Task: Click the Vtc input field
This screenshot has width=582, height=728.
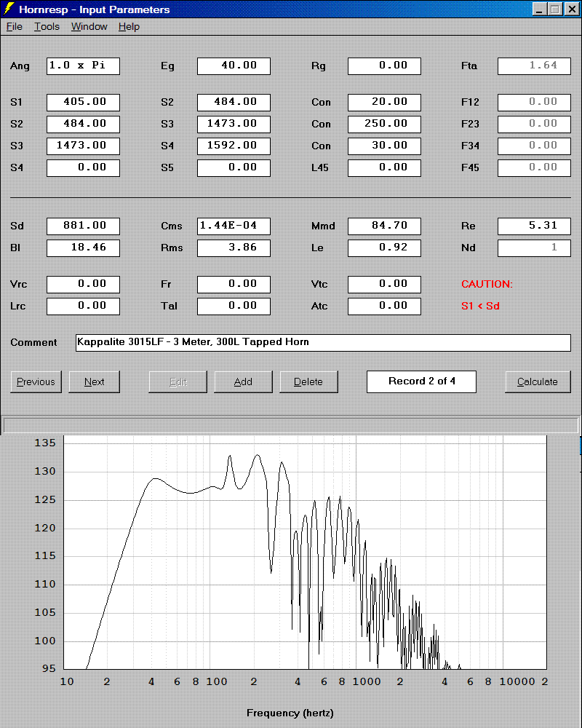Action: point(384,284)
